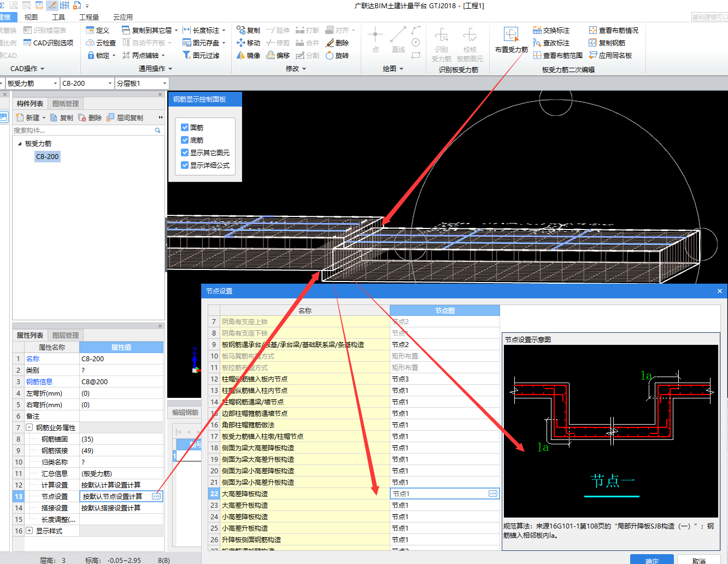Click the 计算设置 value cell
This screenshot has height=564, width=728.
121,485
